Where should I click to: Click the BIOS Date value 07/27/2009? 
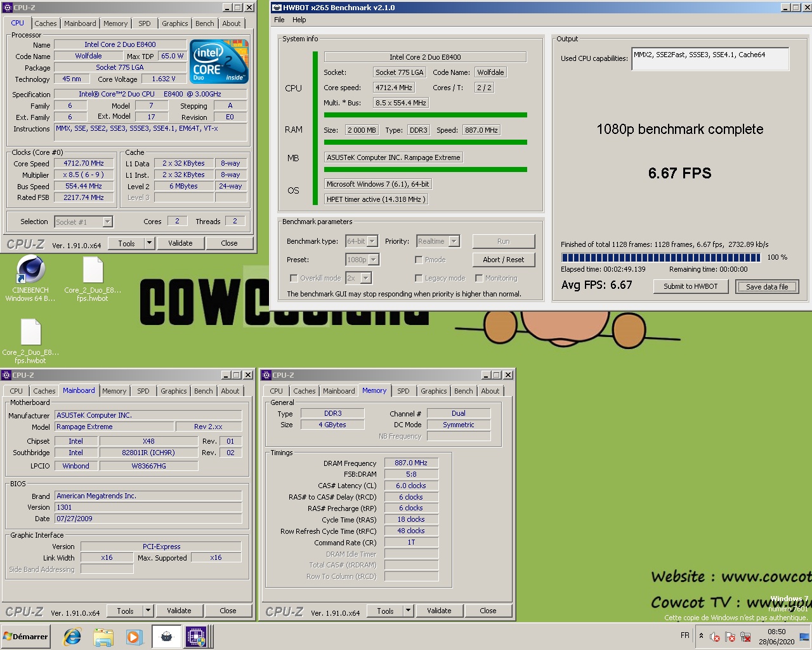point(148,519)
